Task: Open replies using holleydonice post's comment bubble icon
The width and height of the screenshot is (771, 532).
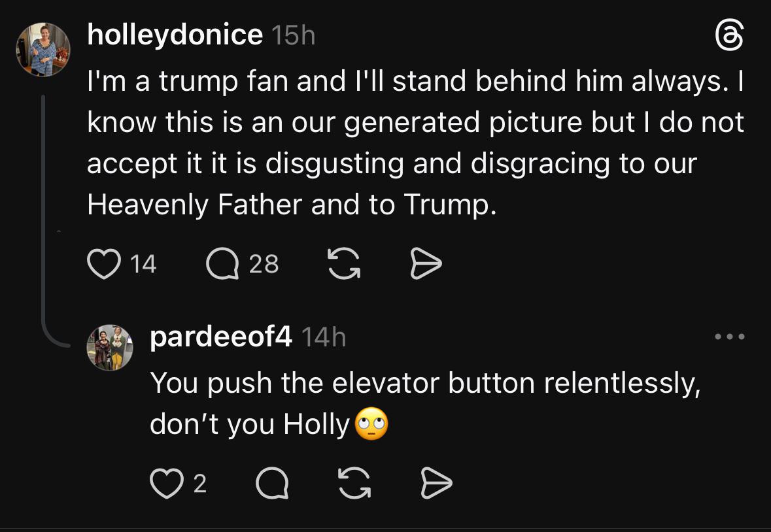Action: [221, 264]
